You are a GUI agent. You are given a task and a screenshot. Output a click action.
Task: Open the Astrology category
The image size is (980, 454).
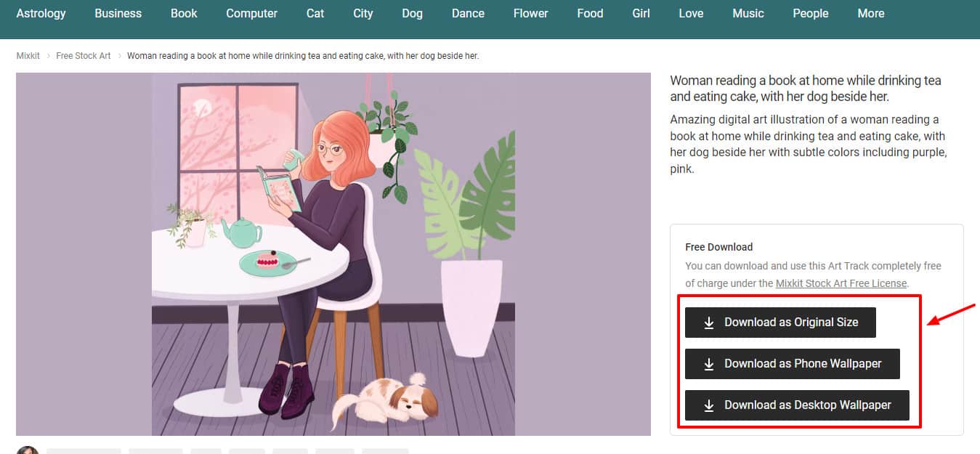41,13
